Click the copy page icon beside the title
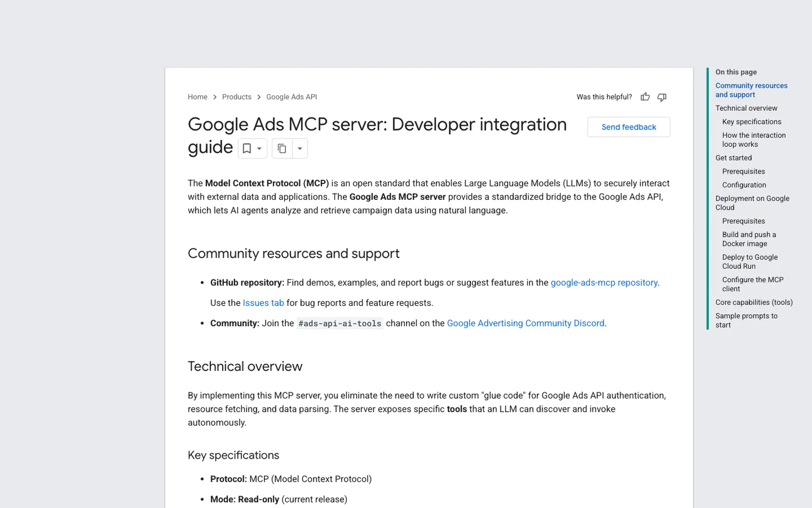Screen dimensions: 812x508 [x=282, y=149]
